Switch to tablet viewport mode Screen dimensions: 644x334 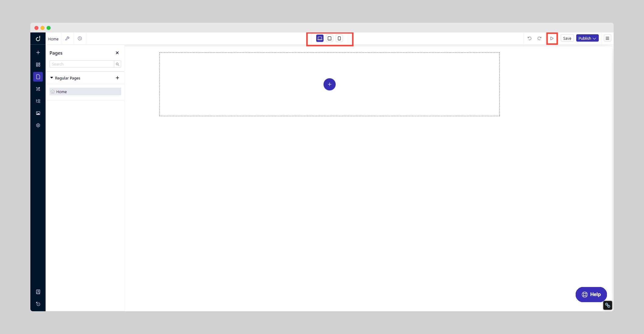point(329,38)
